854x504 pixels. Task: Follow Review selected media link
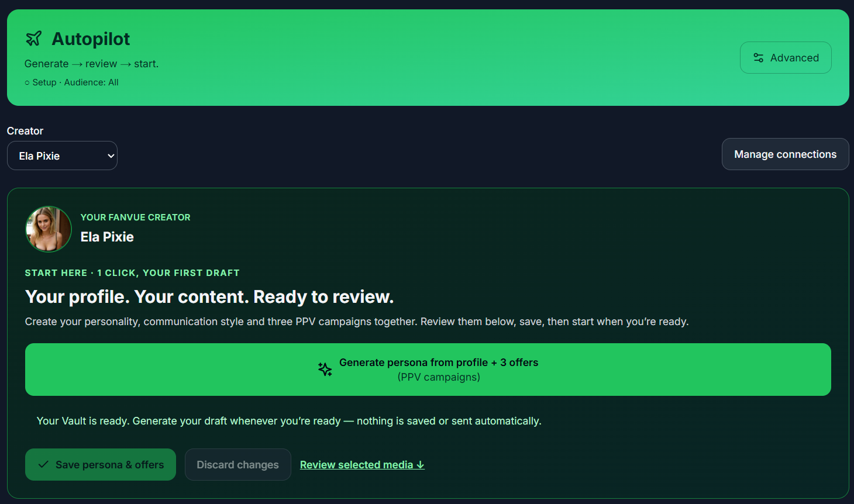coord(362,465)
